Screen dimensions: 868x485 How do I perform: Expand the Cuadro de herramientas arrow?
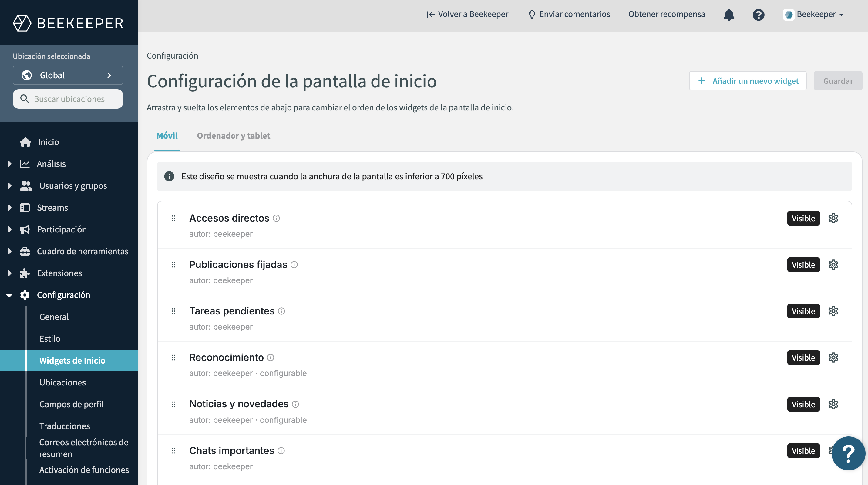point(9,251)
